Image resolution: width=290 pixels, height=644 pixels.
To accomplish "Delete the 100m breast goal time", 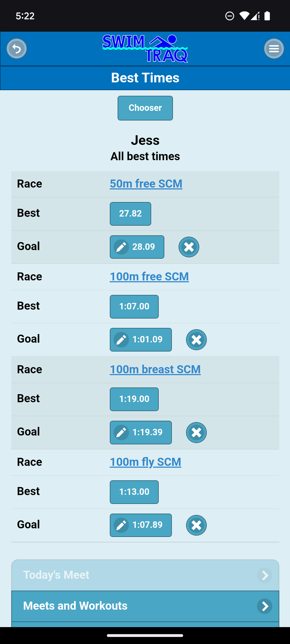I will point(196,433).
